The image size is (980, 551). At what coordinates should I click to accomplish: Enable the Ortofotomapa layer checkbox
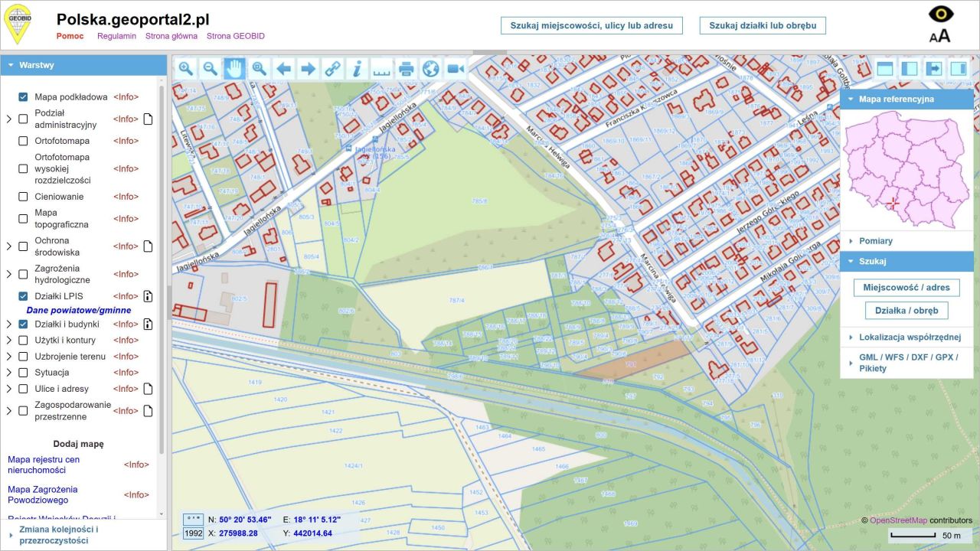point(23,141)
